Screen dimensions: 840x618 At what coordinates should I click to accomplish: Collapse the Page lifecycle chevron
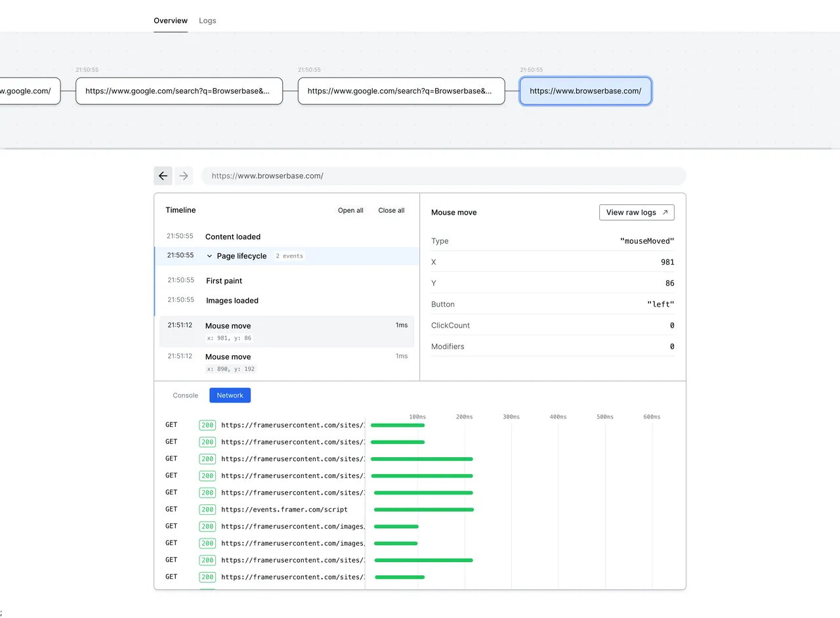coord(209,256)
